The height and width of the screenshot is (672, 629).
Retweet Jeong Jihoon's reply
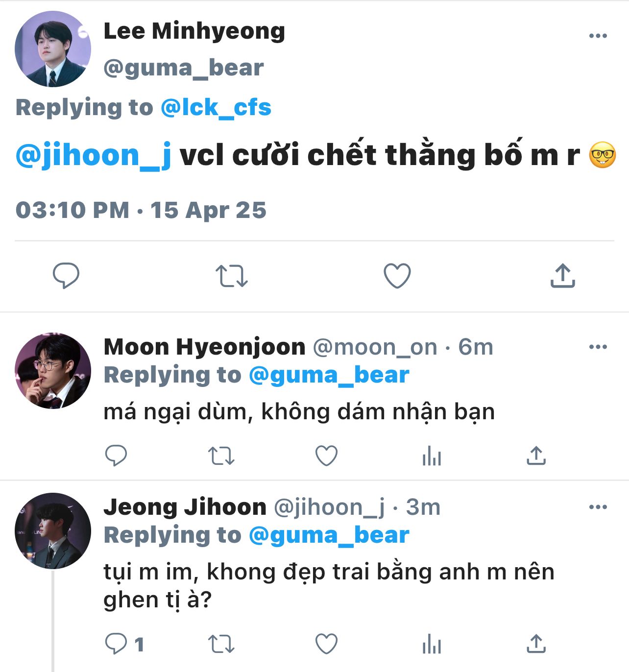pyautogui.click(x=221, y=644)
